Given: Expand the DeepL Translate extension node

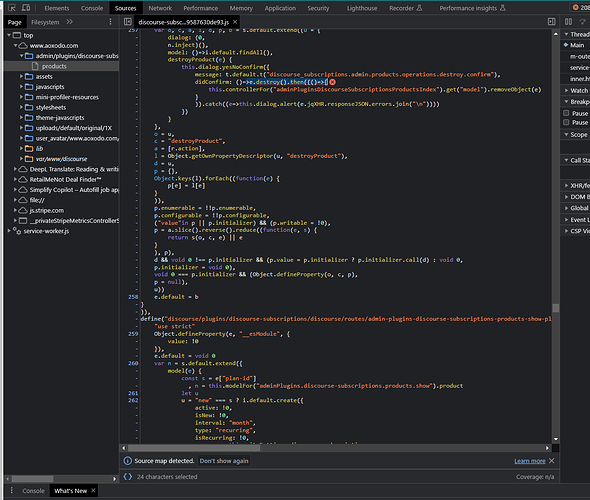Looking at the screenshot, I should coord(15,169).
